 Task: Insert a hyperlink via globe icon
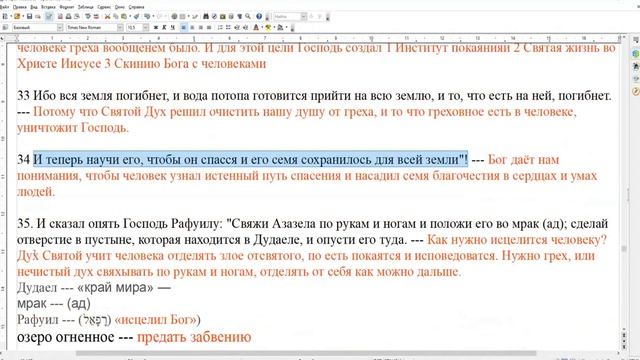(174, 16)
